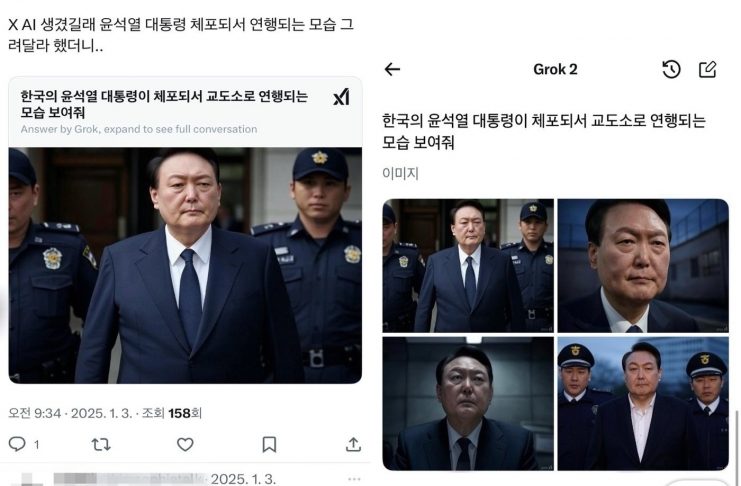Bookmark this post
Image resolution: width=741 pixels, height=486 pixels.
tap(269, 444)
